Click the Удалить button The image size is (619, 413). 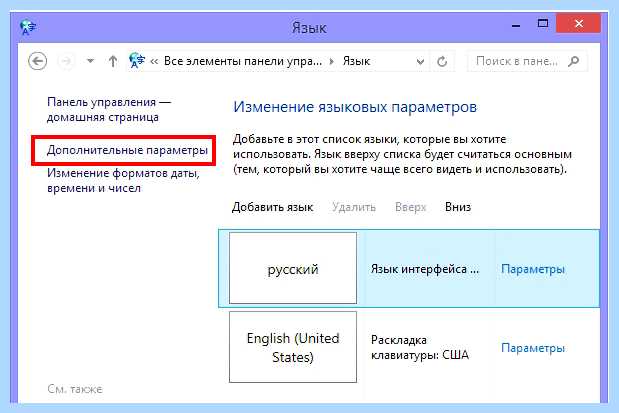354,207
